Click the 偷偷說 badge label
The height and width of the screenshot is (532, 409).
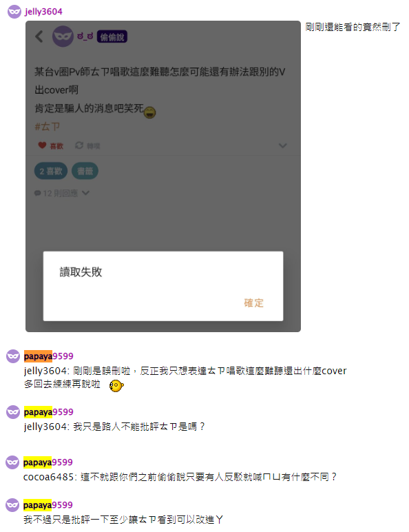112,37
